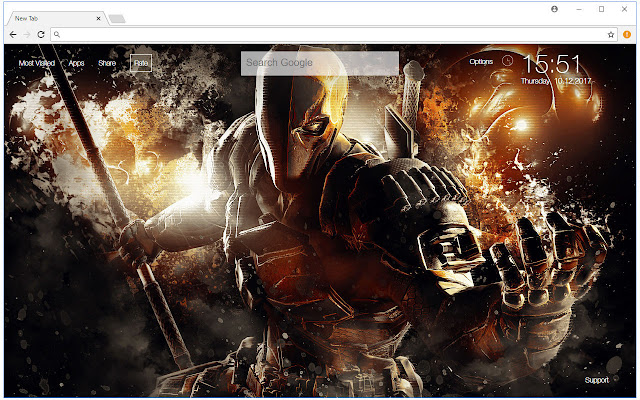The image size is (640, 400).
Task: Click the Thursday 10.12.2017 date text
Action: point(556,81)
